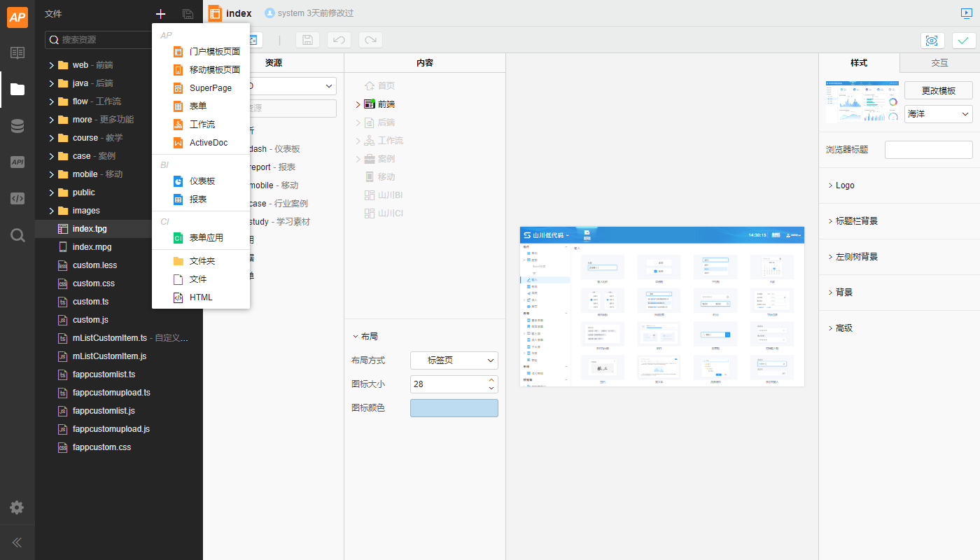980x560 pixels.
Task: Click the undo arrow in toolbar
Action: [339, 41]
